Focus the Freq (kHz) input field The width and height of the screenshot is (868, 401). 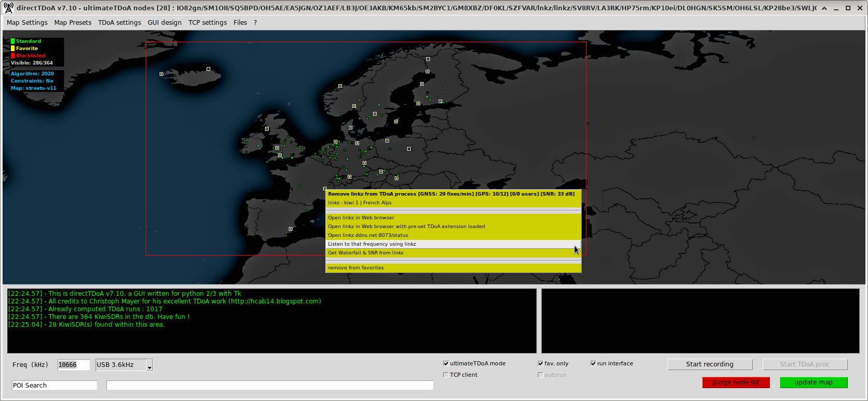[x=73, y=365]
